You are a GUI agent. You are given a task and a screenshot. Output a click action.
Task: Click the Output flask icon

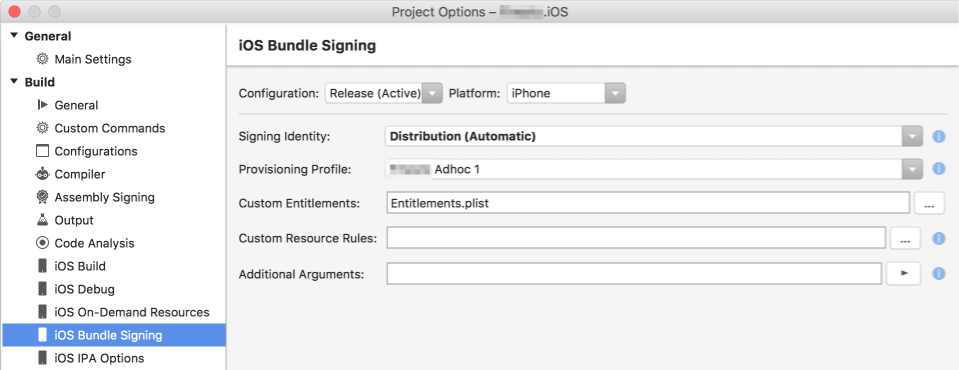click(42, 220)
